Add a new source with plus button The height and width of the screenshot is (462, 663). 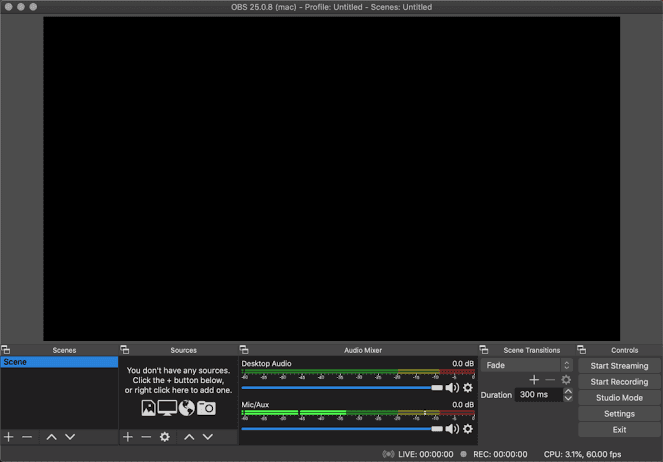click(128, 437)
